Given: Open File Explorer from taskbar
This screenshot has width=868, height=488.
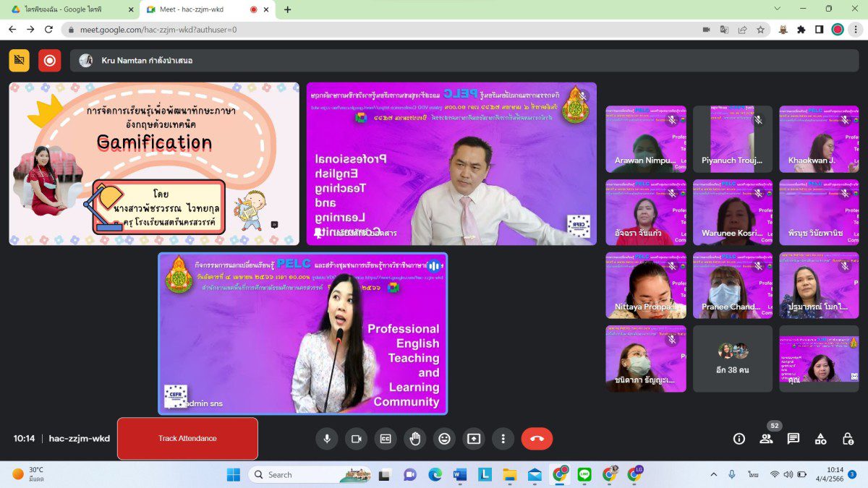Looking at the screenshot, I should click(510, 474).
